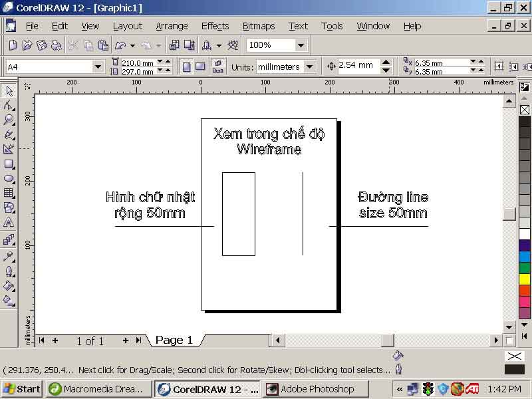Select the Smart Drawing tool
The height and width of the screenshot is (399, 532).
pyautogui.click(x=9, y=149)
